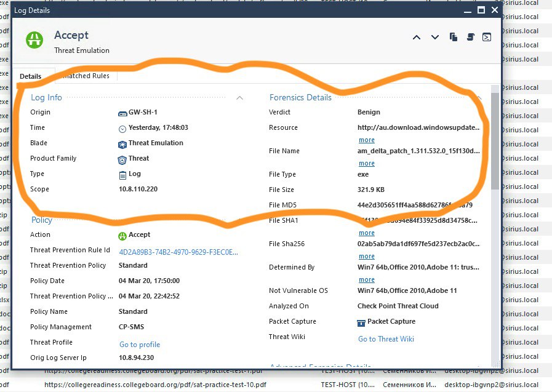Click the Log type document icon

pos(122,175)
